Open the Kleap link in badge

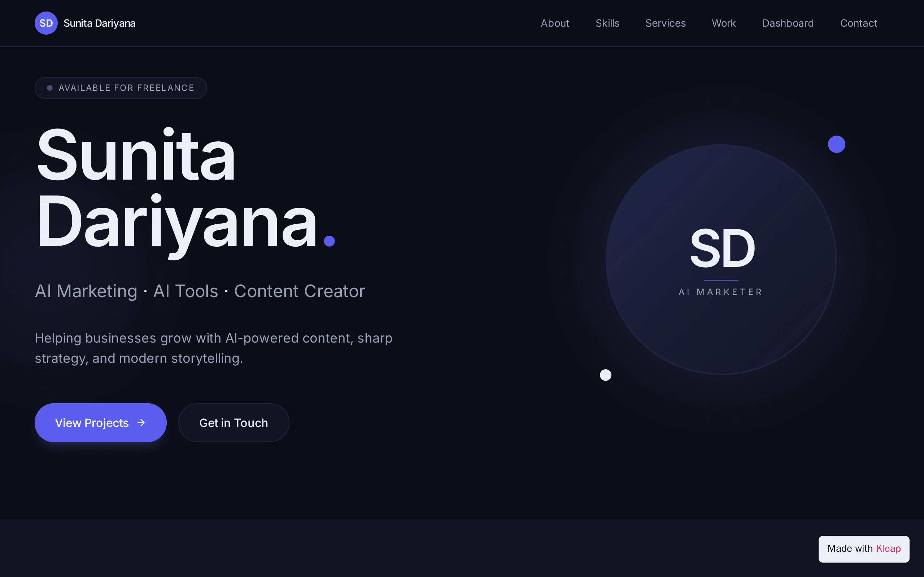888,549
